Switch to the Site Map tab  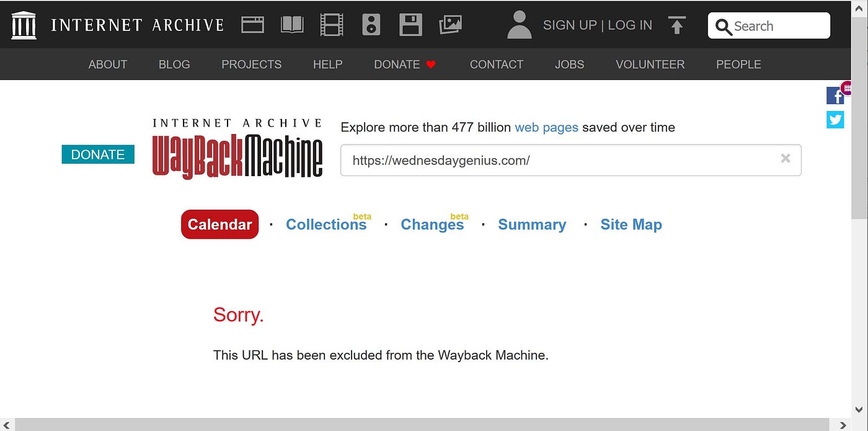631,224
